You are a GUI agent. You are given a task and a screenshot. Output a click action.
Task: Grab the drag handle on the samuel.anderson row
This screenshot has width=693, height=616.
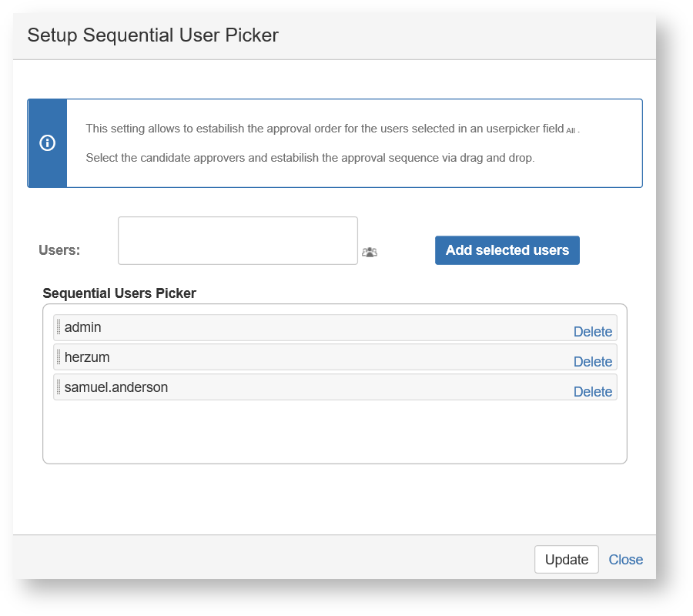[59, 387]
